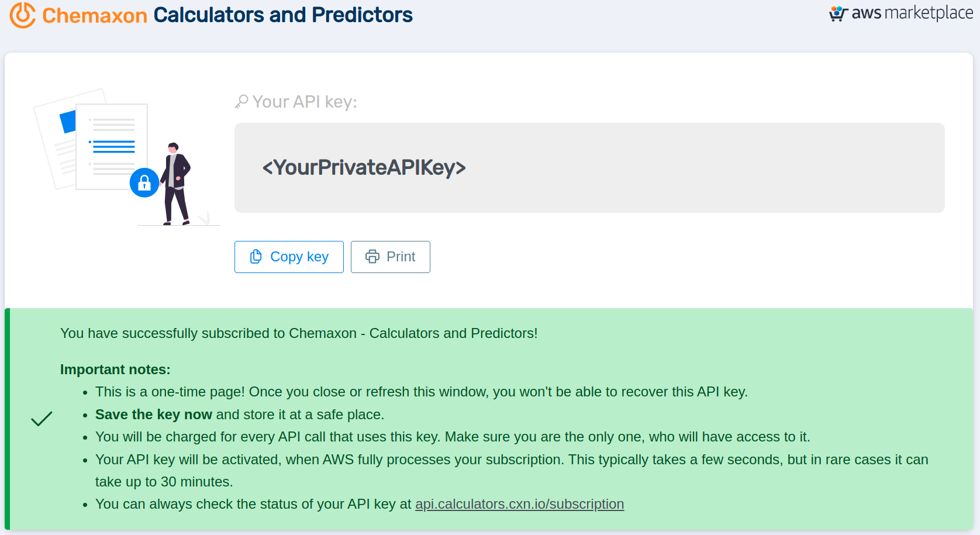This screenshot has height=535, width=980.
Task: Click the front document with blue lines
Action: [x=112, y=146]
